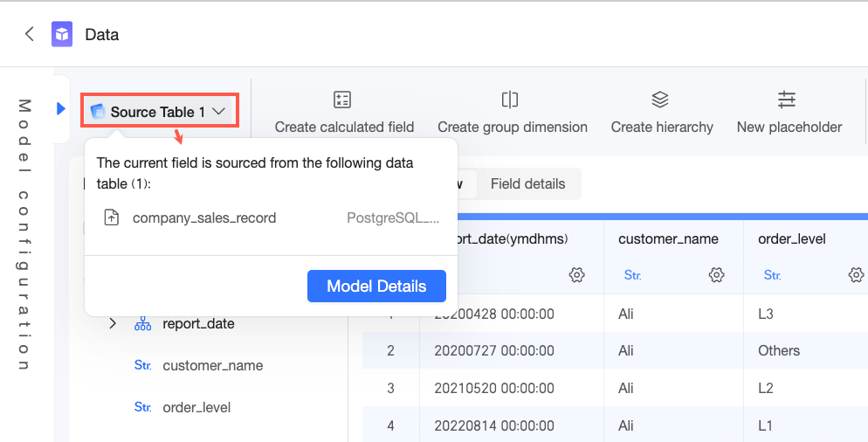
Task: Select customer_name field in the list
Action: coord(212,366)
